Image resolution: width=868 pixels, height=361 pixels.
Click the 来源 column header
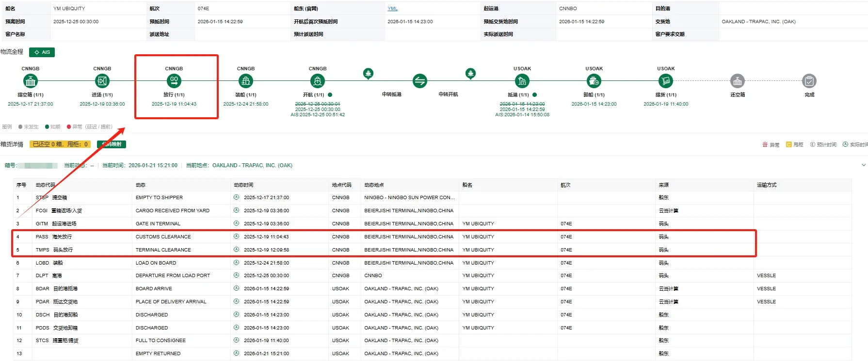click(664, 185)
